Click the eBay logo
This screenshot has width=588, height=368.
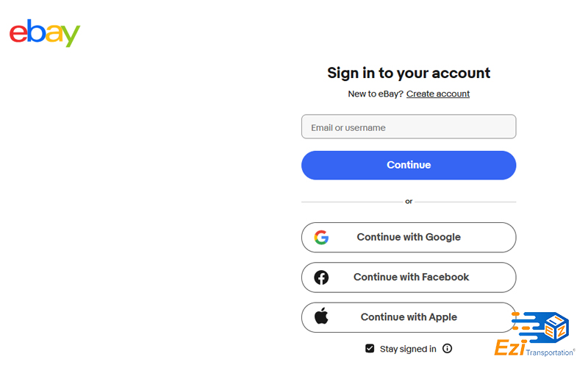point(45,33)
